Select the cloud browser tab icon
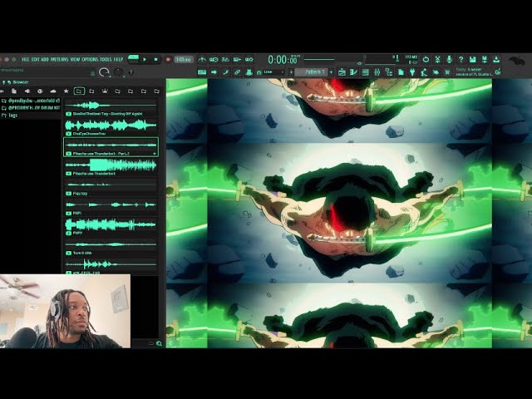The image size is (532, 399). pos(53,91)
